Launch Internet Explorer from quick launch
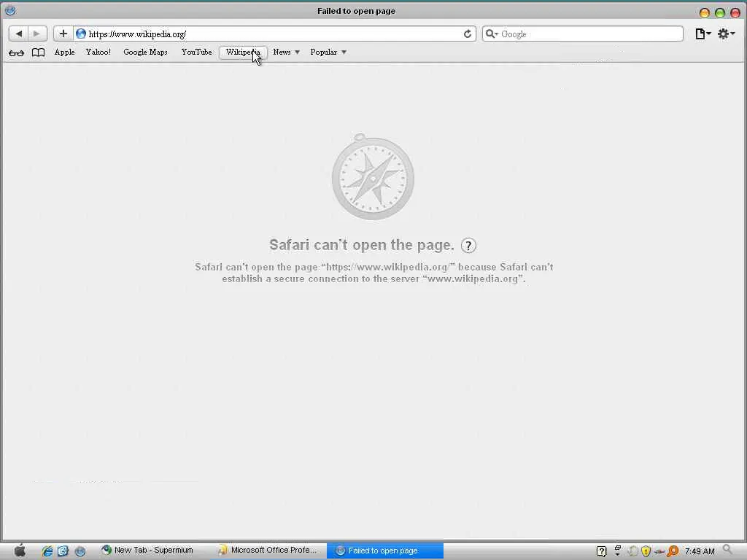 (47, 551)
